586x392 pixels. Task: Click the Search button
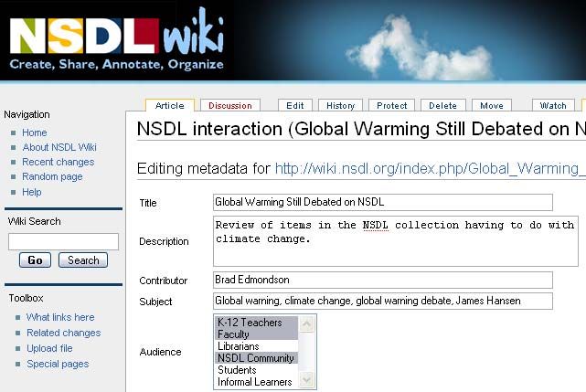(x=83, y=260)
